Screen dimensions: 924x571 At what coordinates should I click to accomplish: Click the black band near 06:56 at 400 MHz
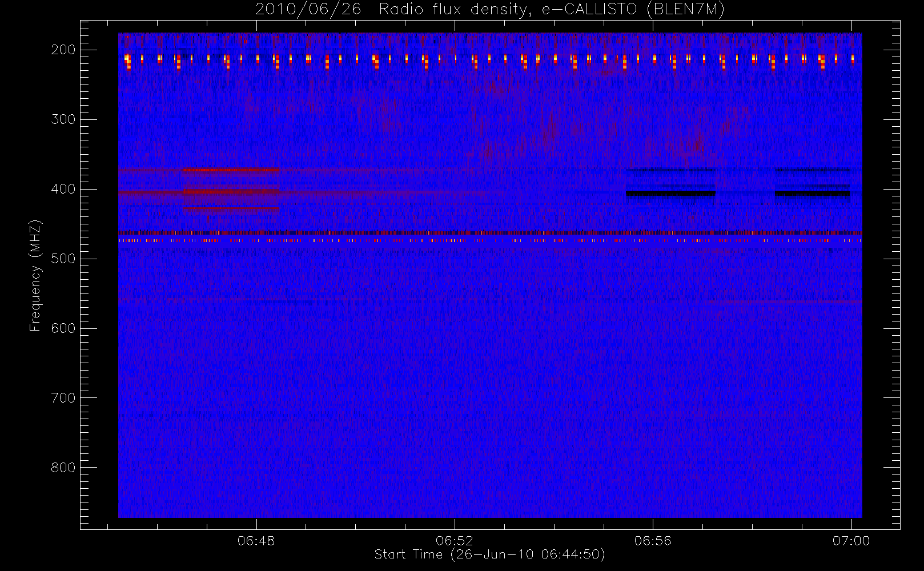(x=670, y=194)
